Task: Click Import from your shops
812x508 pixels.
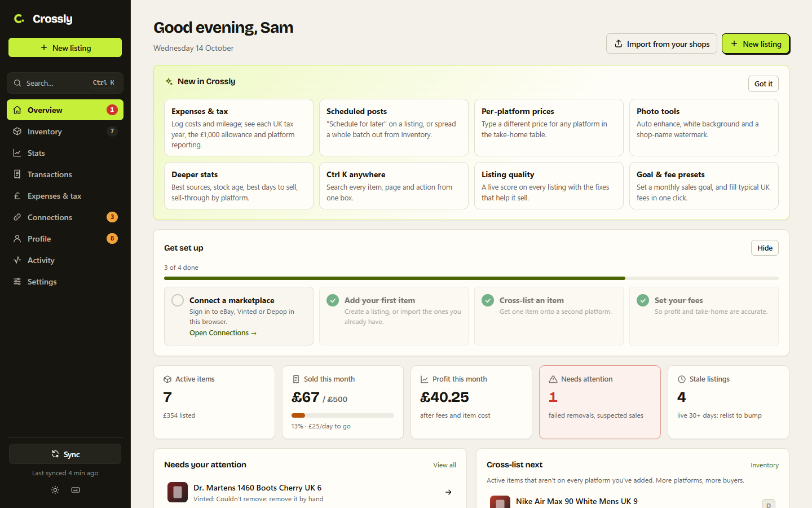Action: click(661, 44)
